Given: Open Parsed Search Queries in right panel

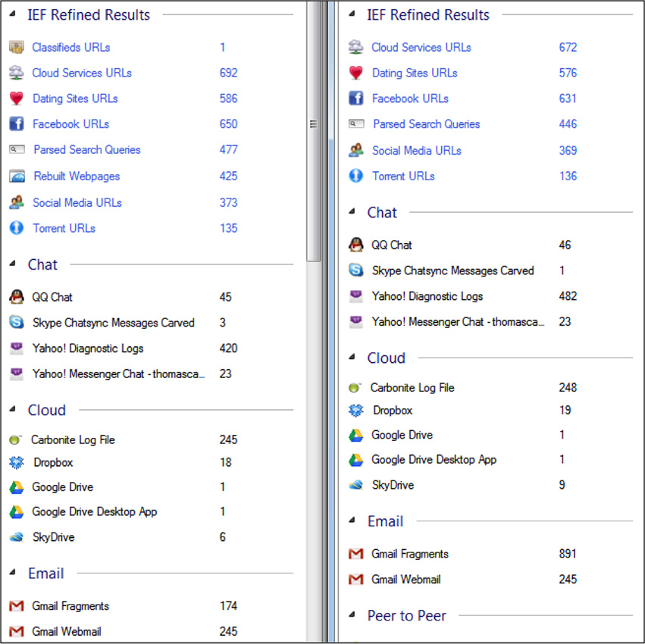Looking at the screenshot, I should tap(426, 124).
